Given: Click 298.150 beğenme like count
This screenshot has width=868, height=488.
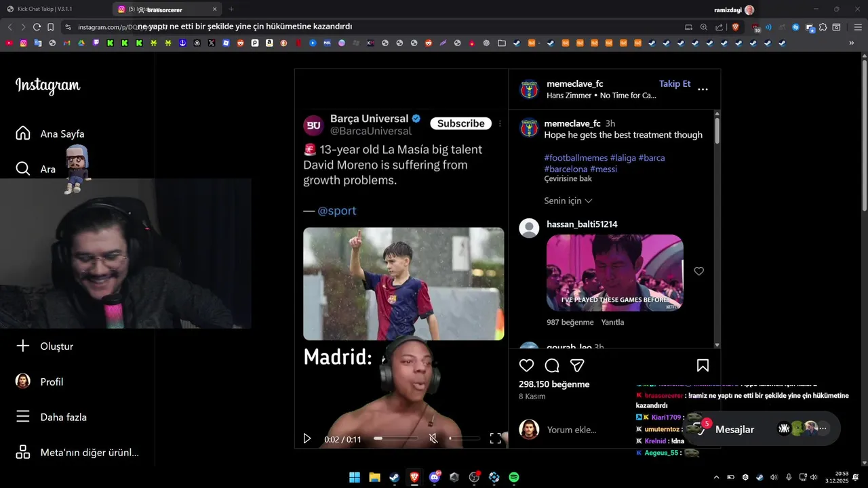Looking at the screenshot, I should (x=554, y=384).
